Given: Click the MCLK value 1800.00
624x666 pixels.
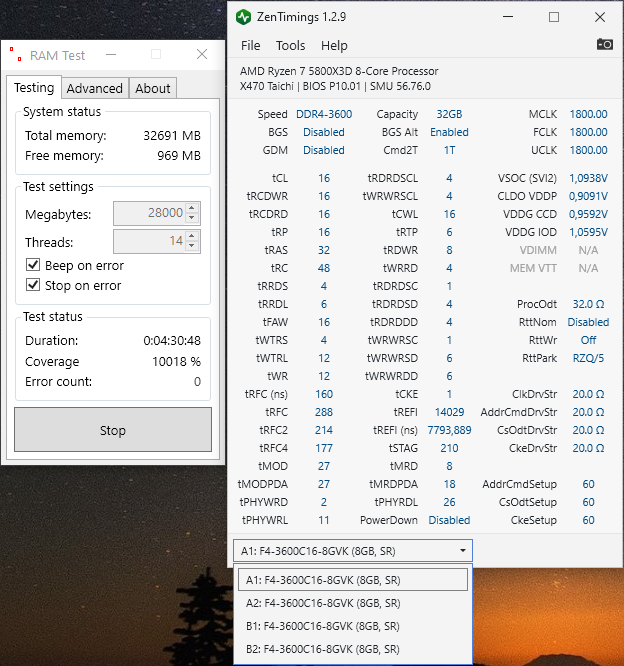Looking at the screenshot, I should 588,114.
